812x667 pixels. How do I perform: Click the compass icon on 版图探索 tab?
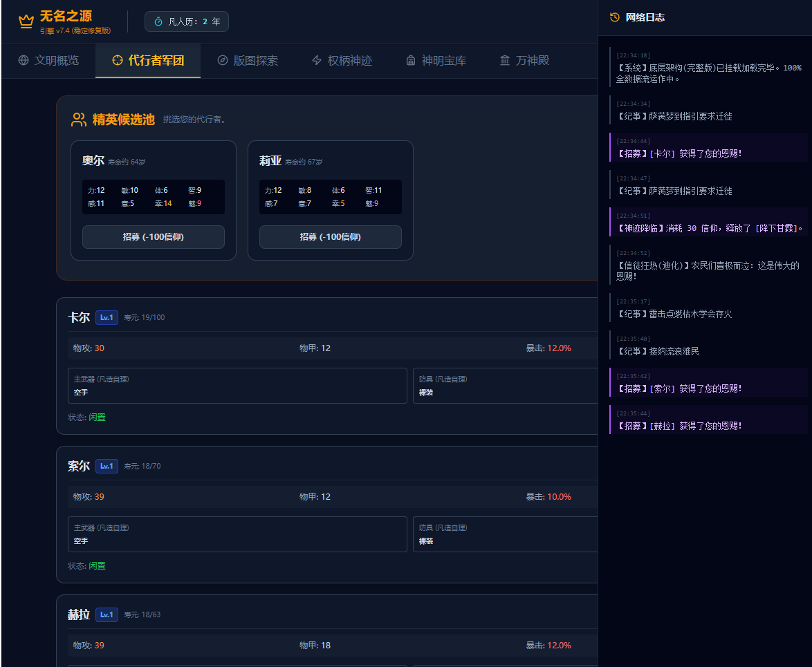point(223,60)
